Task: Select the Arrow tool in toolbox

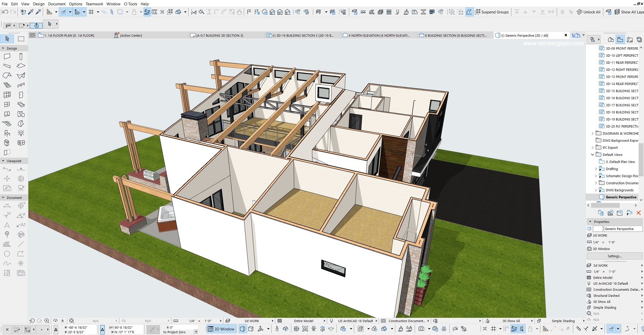Action: click(x=7, y=39)
